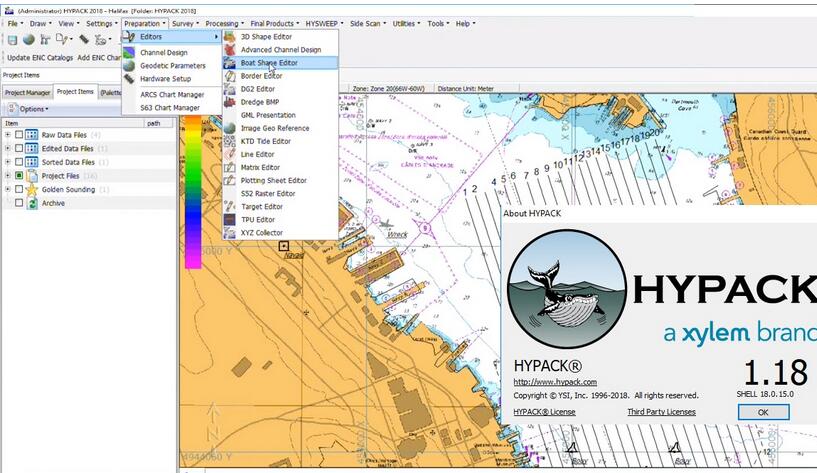This screenshot has width=817, height=473.
Task: Click the ruler hardware icon in the toolbar
Action: pos(84,40)
